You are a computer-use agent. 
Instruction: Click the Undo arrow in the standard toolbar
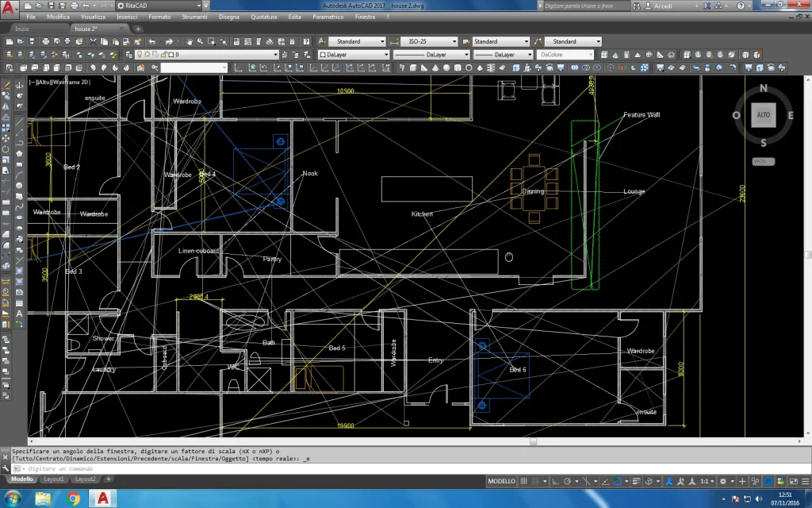tap(151, 41)
